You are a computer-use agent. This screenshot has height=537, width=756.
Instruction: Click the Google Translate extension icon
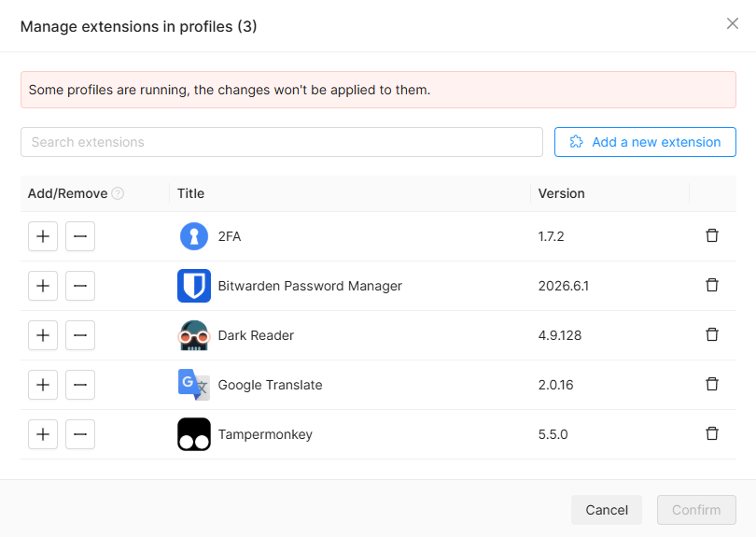click(194, 385)
